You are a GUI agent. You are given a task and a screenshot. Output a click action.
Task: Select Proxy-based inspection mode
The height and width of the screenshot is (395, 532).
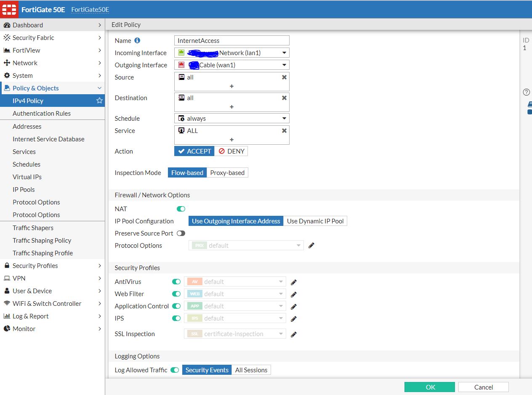click(x=227, y=172)
